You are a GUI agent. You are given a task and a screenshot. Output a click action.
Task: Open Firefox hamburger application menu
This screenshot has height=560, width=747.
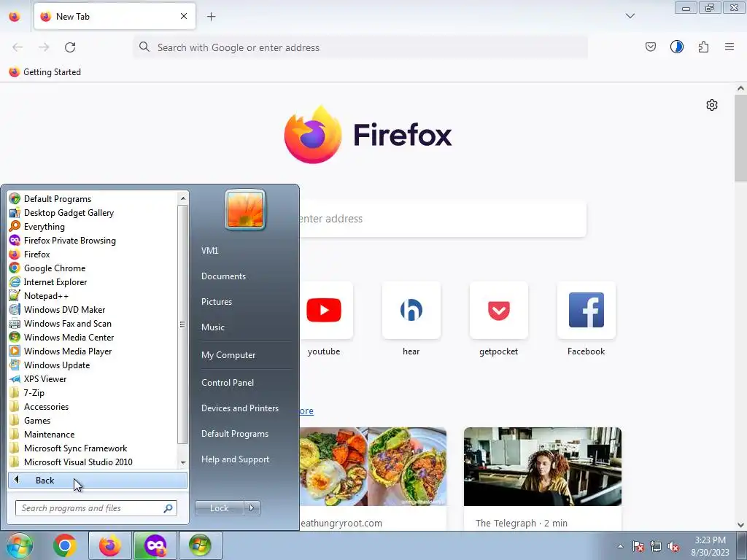[x=729, y=47]
